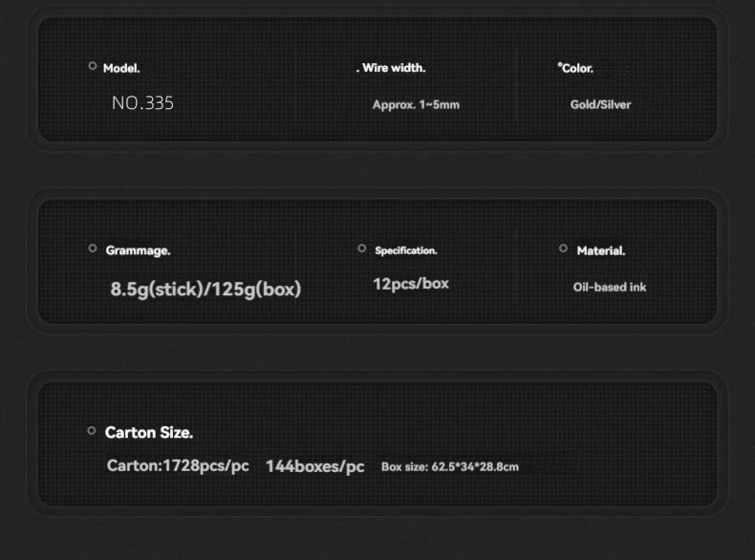Viewport: 755px width, 560px height.
Task: Select 'Carton:1728pcs/pc' text
Action: (178, 465)
